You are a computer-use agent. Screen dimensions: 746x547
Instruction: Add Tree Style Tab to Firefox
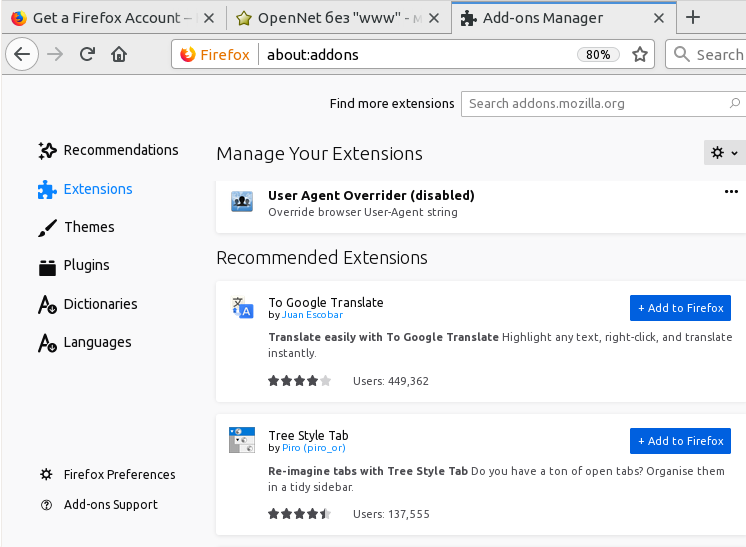[680, 441]
